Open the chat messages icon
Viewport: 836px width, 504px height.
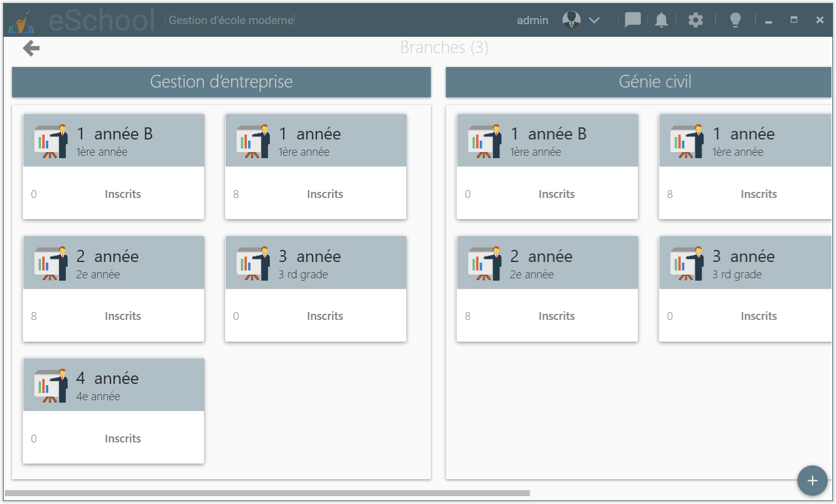click(632, 20)
